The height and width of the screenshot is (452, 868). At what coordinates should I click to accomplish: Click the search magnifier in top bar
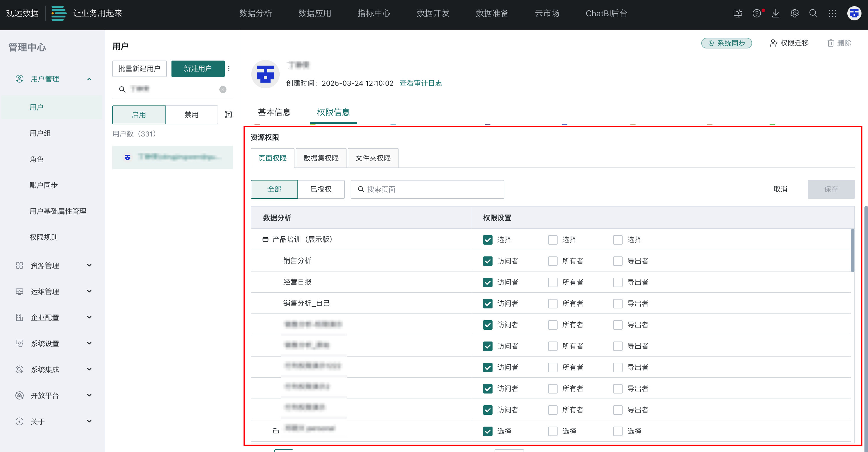813,14
